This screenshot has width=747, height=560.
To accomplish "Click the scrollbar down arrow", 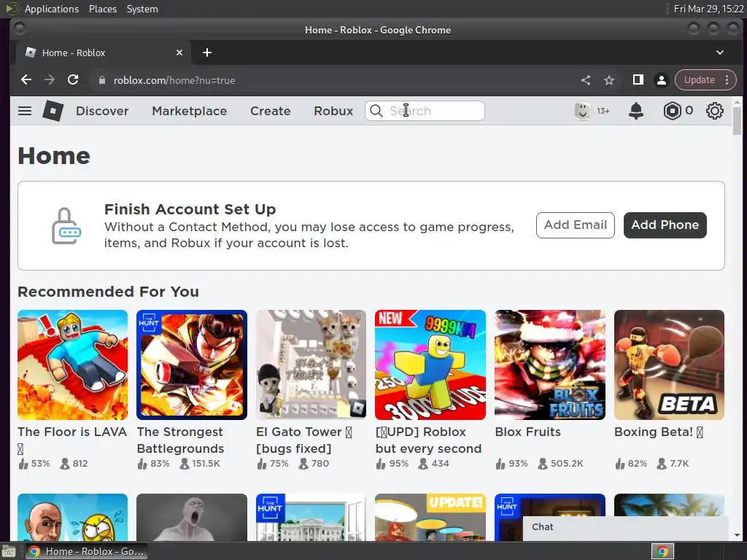I will click(x=737, y=535).
